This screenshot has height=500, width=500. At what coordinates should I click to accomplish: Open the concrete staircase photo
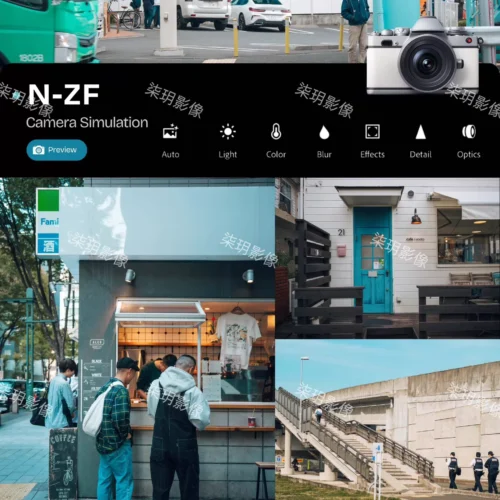tap(388, 420)
